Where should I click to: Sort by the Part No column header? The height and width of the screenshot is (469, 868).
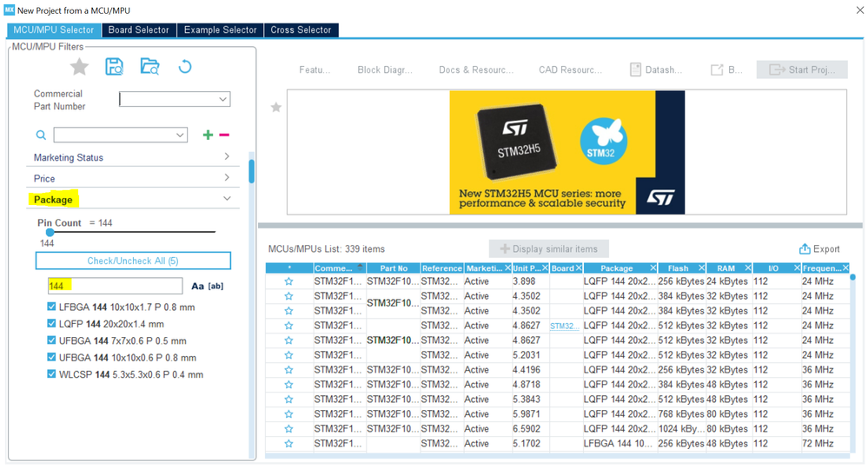tap(393, 268)
